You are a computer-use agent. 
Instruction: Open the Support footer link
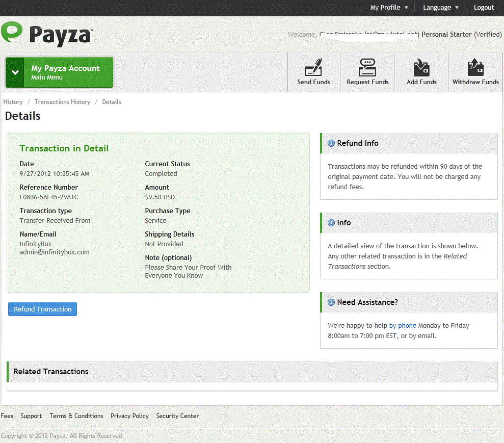[x=31, y=415]
